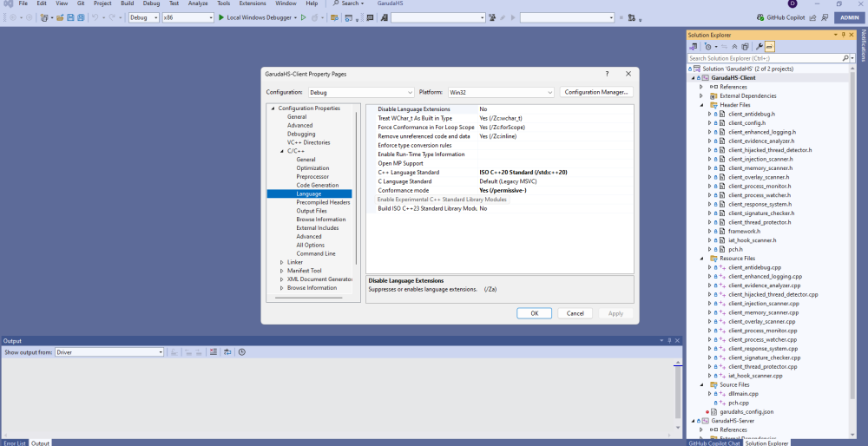Click the property tree vertical scrollbar
The height and width of the screenshot is (446, 868).
pos(356,188)
